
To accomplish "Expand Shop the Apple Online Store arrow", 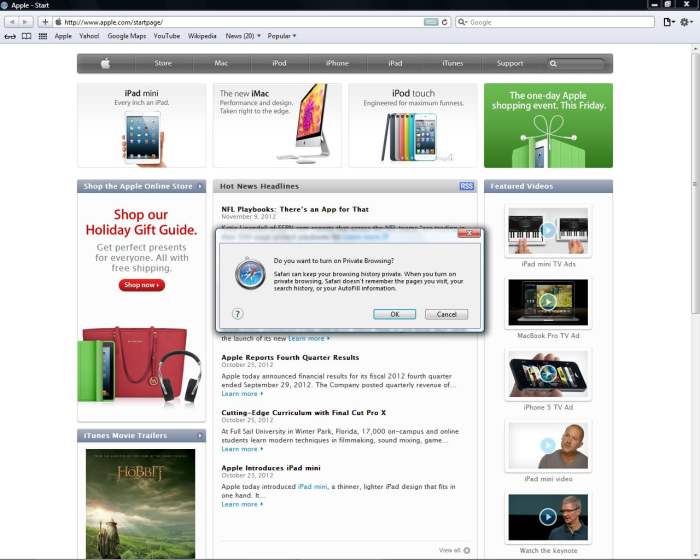I will pyautogui.click(x=200, y=186).
